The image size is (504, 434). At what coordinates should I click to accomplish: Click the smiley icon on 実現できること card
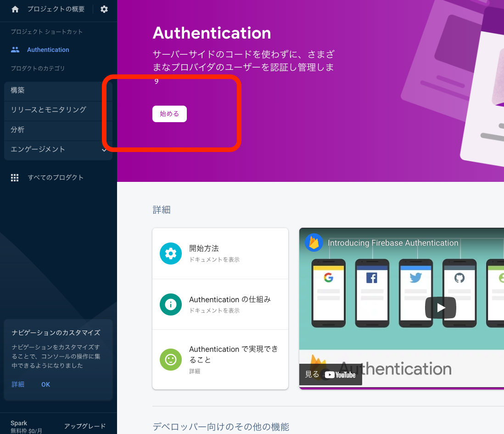171,360
